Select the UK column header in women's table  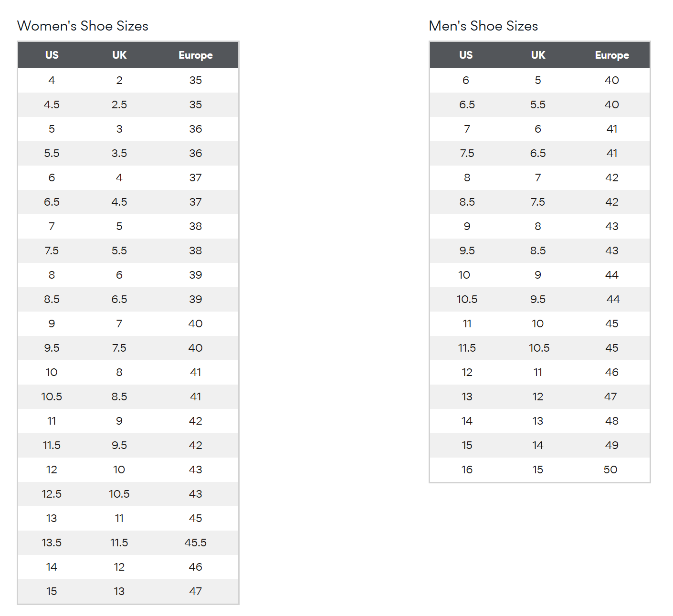click(119, 55)
